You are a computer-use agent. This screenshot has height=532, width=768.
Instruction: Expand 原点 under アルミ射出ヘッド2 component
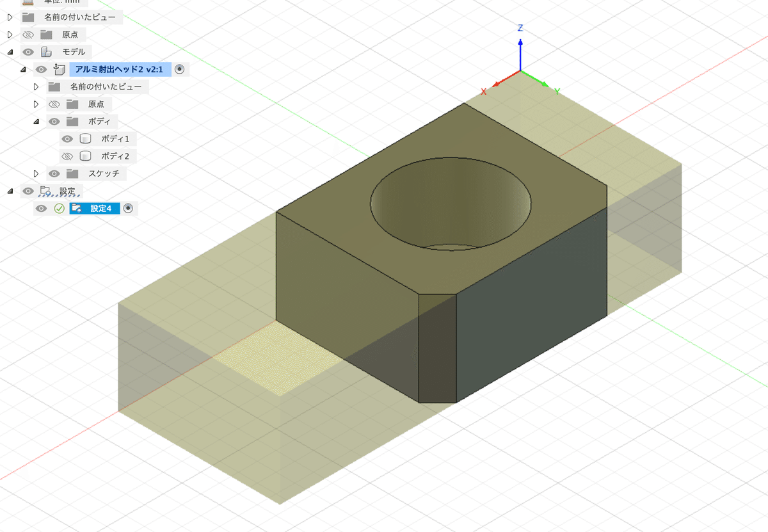36,104
